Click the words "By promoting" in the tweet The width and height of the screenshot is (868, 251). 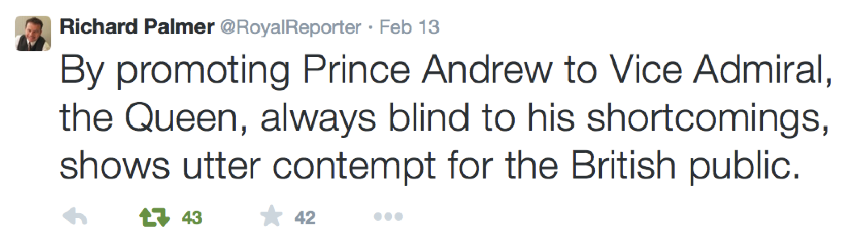click(175, 70)
